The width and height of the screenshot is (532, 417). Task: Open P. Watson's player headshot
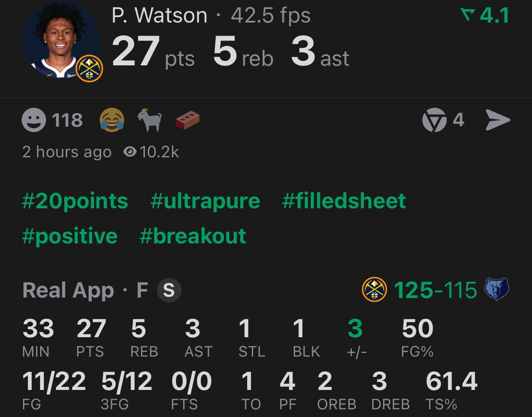60,40
